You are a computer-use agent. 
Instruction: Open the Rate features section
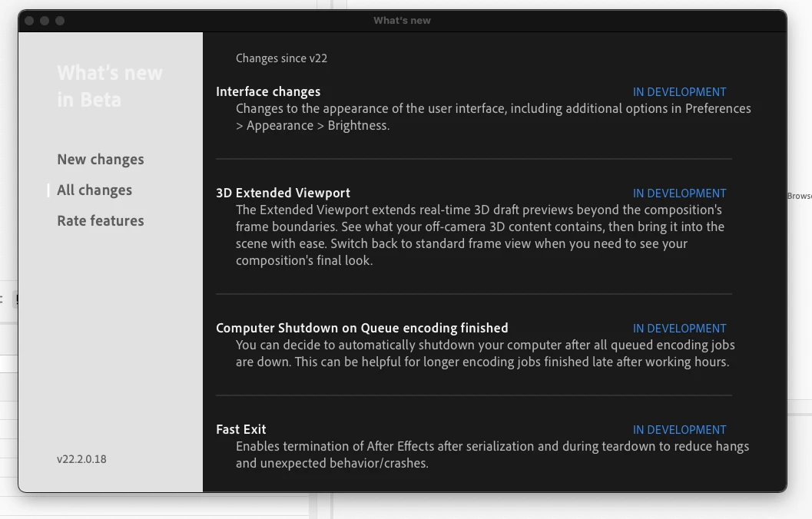(101, 220)
